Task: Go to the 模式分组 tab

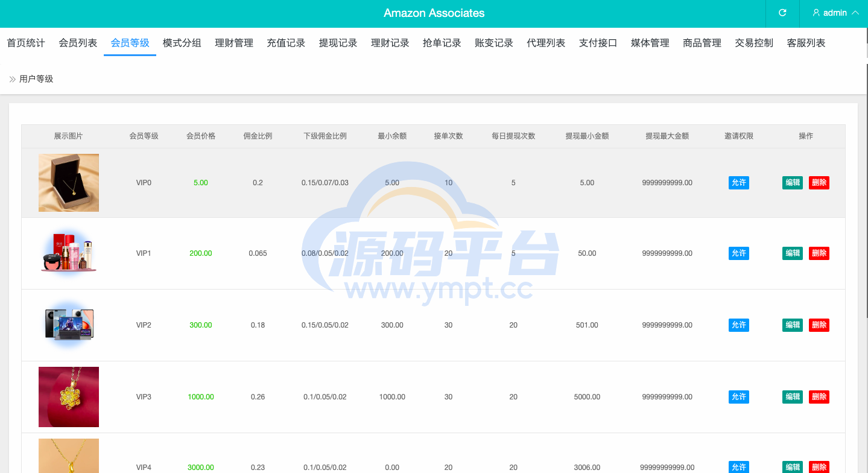Action: click(182, 43)
